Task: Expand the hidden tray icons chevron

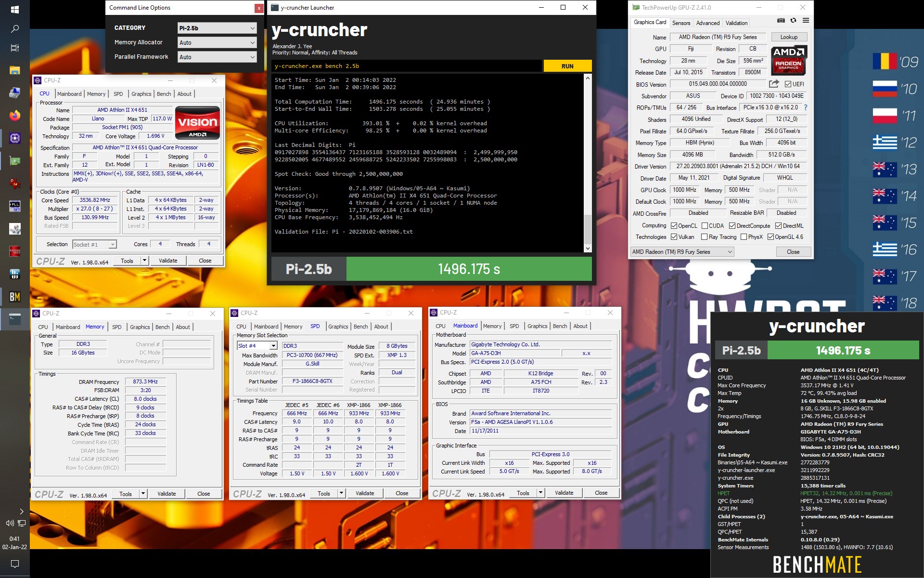Action: [x=21, y=511]
